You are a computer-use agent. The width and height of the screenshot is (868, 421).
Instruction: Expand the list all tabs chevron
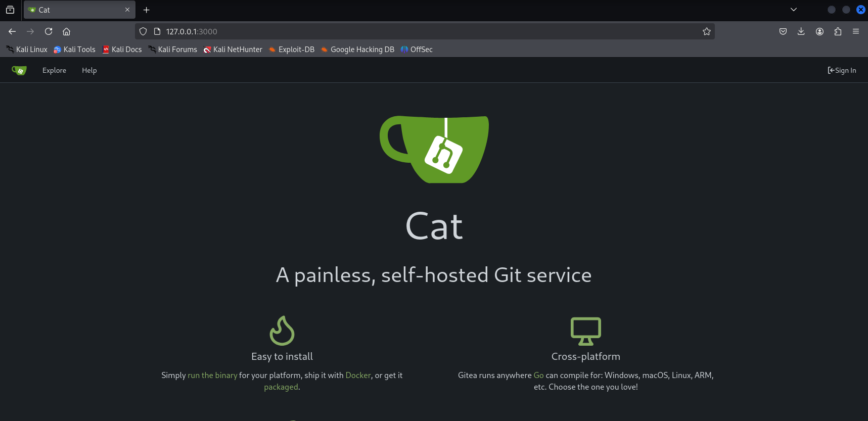click(793, 10)
